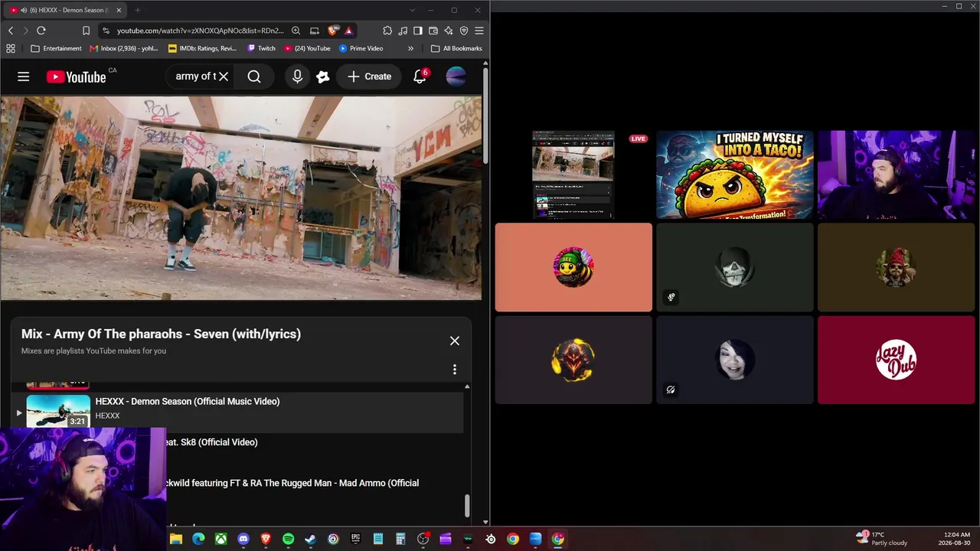Bookmark this page with the bookmark icon

click(x=86, y=31)
